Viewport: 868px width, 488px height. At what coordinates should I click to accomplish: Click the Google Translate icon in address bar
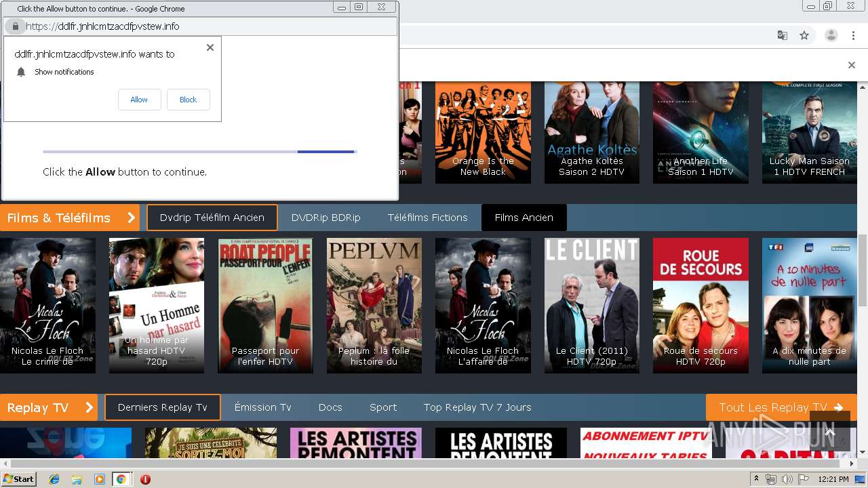pyautogui.click(x=782, y=35)
